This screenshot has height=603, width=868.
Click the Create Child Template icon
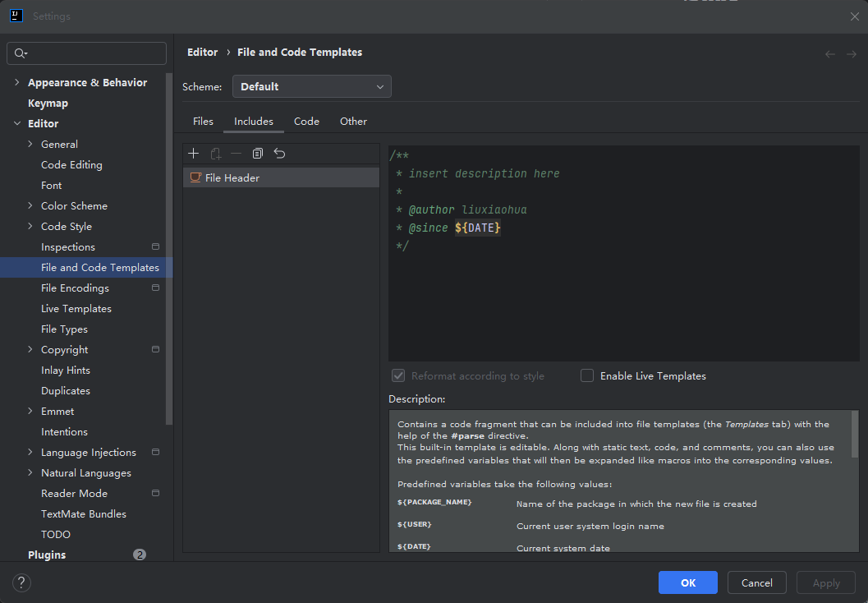pos(215,154)
